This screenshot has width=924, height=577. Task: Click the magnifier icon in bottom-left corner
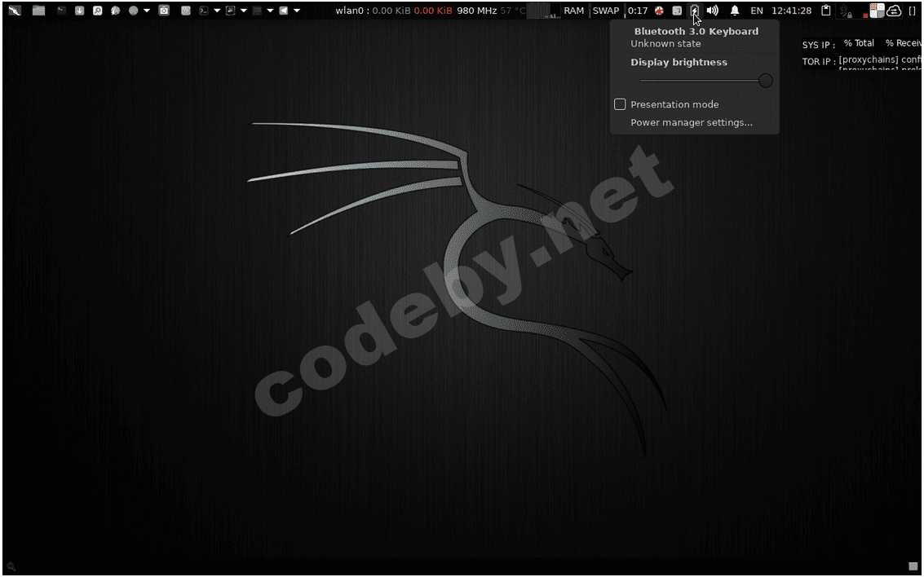click(x=11, y=567)
